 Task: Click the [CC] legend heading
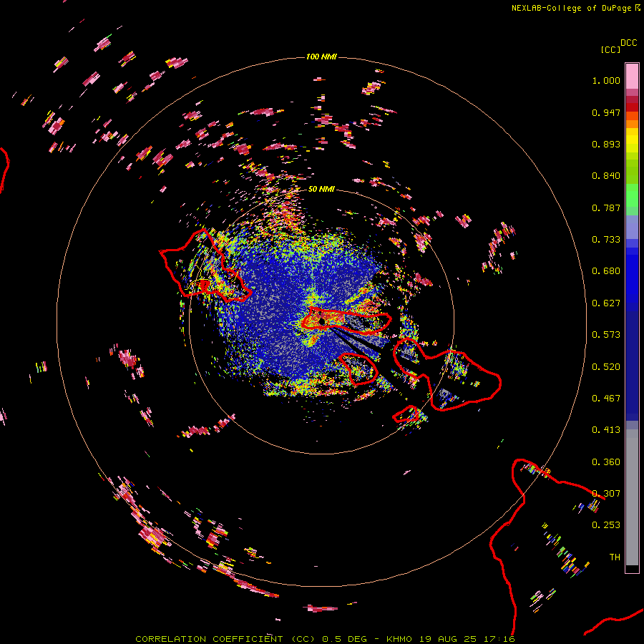pyautogui.click(x=611, y=49)
